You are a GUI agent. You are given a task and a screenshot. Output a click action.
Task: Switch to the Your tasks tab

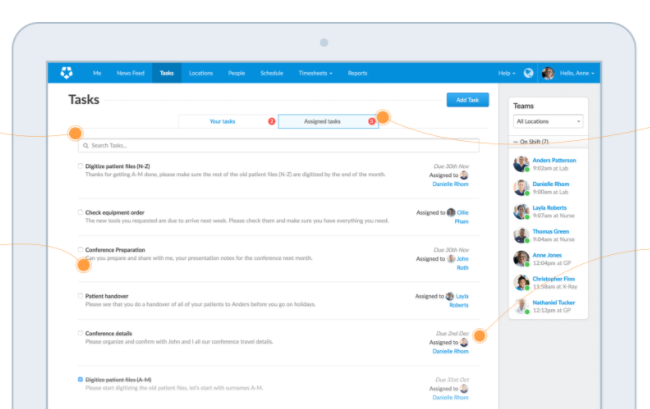coord(222,121)
